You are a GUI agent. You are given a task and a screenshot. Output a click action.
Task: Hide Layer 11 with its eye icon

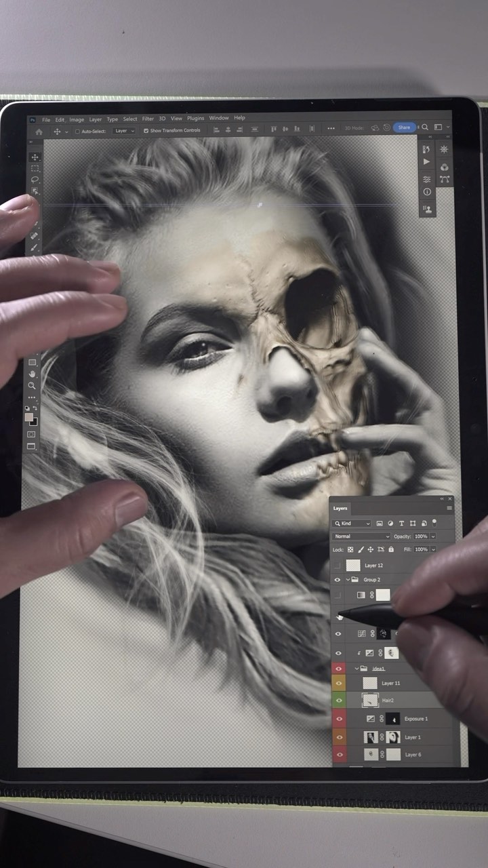coord(339,684)
